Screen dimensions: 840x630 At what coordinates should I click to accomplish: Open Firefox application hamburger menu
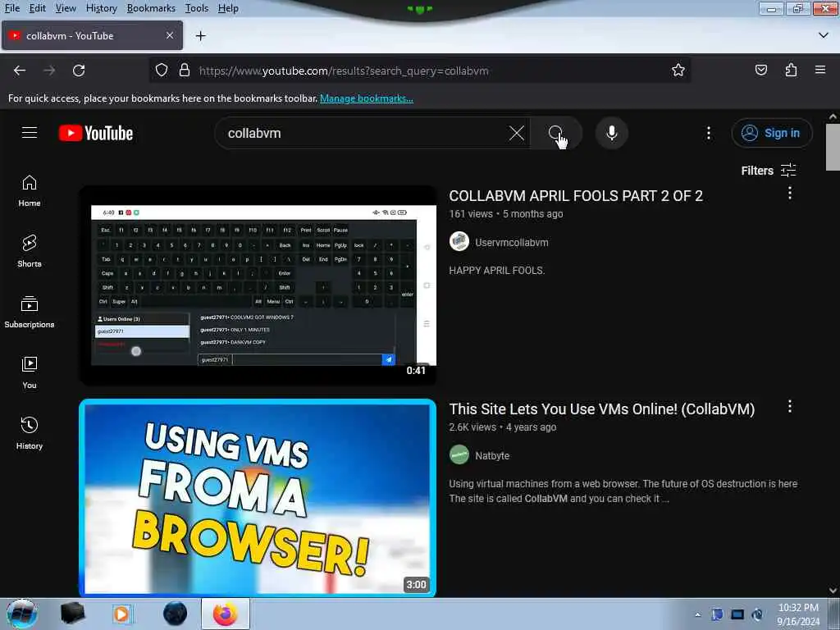coord(820,71)
